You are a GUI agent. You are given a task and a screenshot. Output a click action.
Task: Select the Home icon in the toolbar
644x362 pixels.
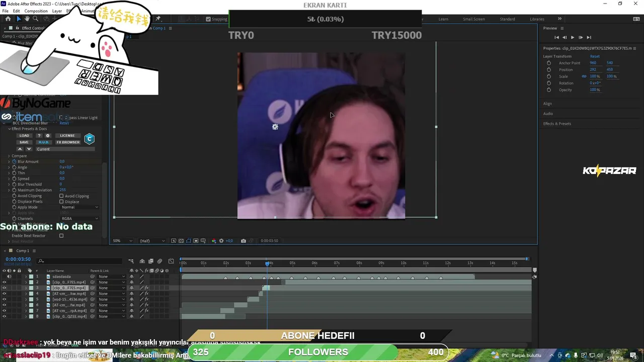(8, 19)
